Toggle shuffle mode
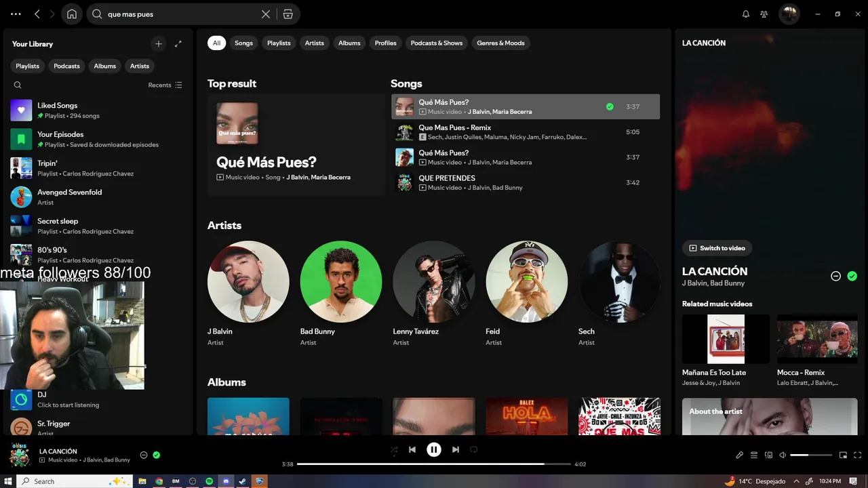The image size is (868, 488). pyautogui.click(x=394, y=449)
